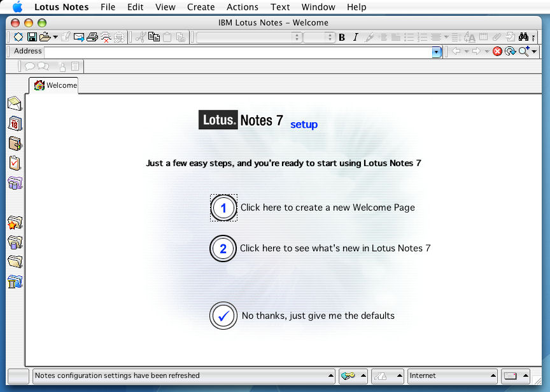The height and width of the screenshot is (392, 550).
Task: Open the Lotus Notes application menu
Action: (x=61, y=7)
